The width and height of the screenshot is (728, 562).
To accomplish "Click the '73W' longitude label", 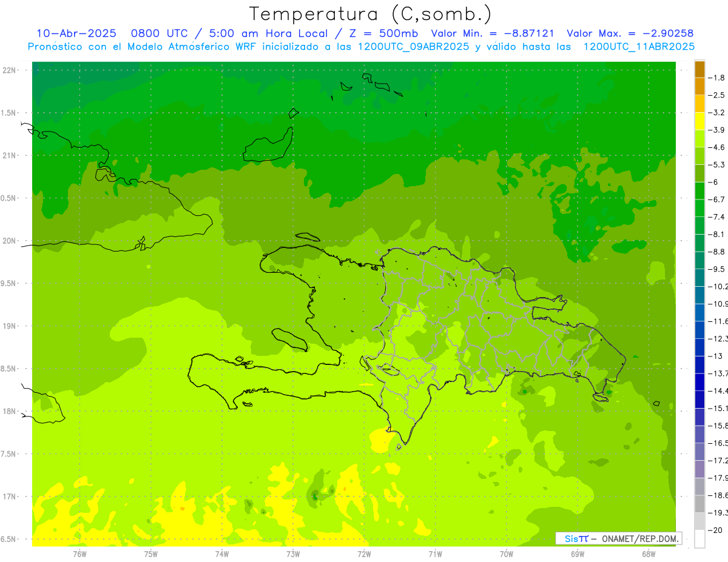I will [293, 554].
